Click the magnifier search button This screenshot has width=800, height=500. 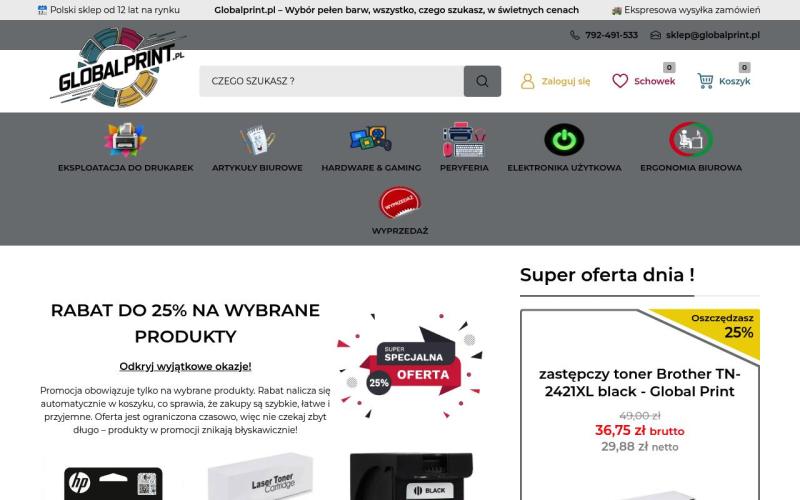click(x=482, y=81)
